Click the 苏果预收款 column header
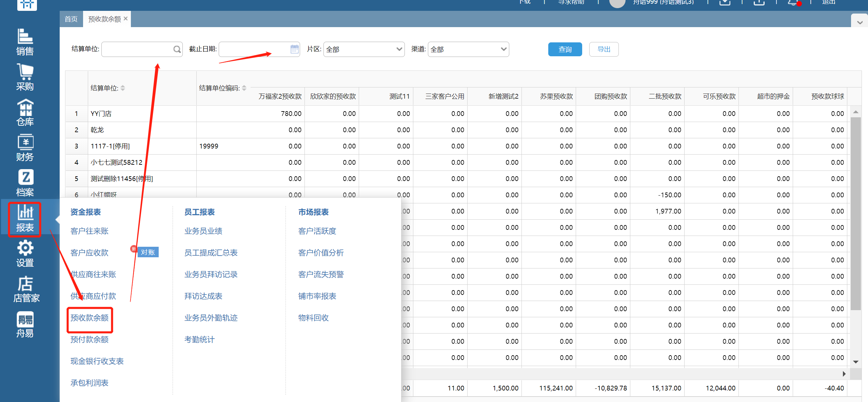 point(549,96)
